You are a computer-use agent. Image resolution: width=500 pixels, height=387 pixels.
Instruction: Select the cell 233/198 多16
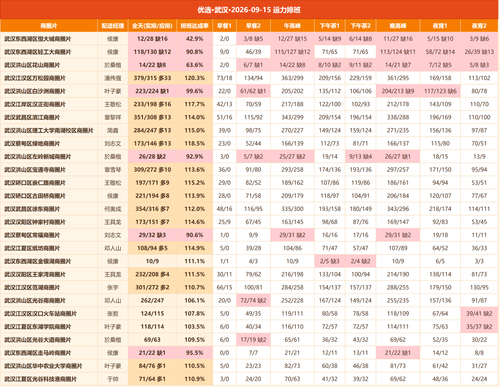tap(152, 104)
